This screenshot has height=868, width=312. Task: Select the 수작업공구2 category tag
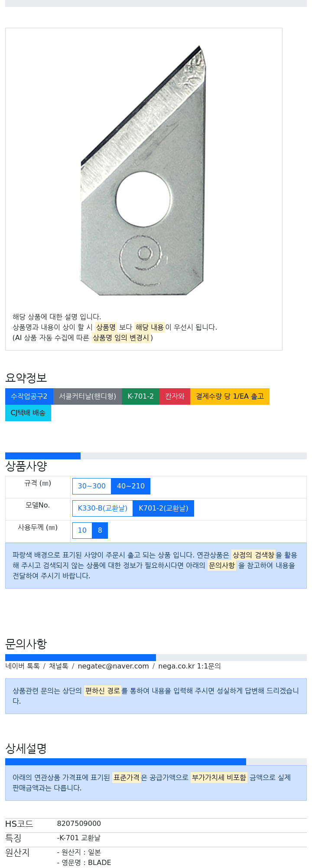coord(29,396)
